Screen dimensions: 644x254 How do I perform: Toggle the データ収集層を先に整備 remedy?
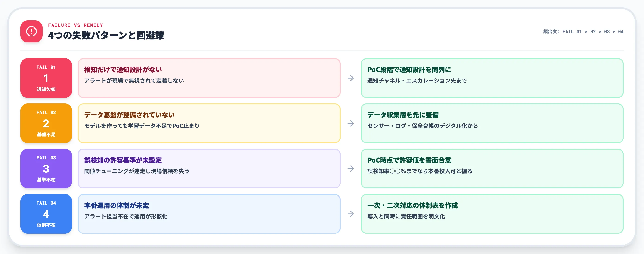coord(492,123)
